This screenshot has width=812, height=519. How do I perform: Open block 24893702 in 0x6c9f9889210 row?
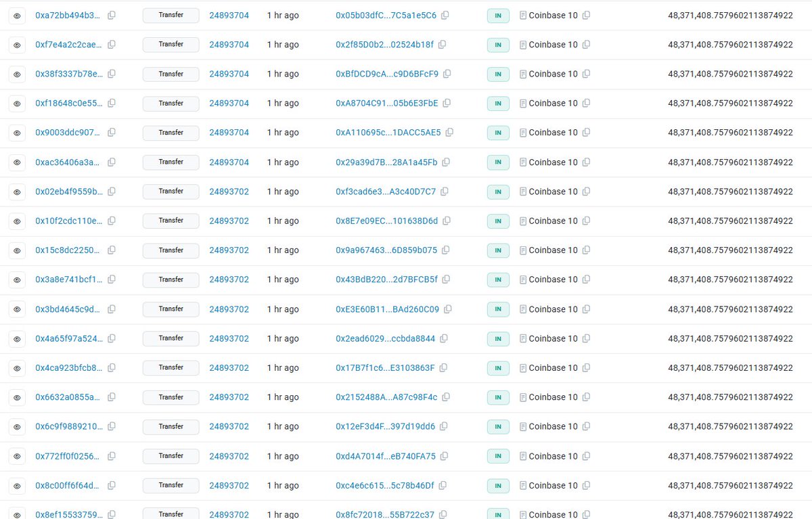coord(229,427)
